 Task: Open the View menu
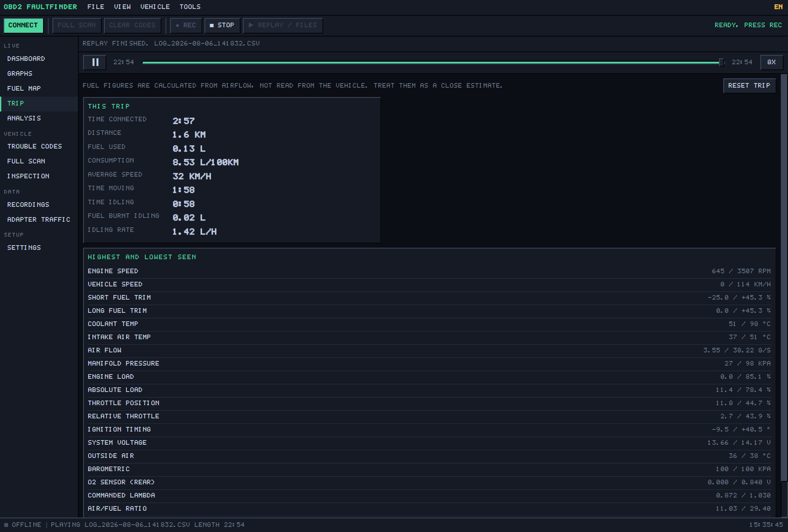pos(122,7)
